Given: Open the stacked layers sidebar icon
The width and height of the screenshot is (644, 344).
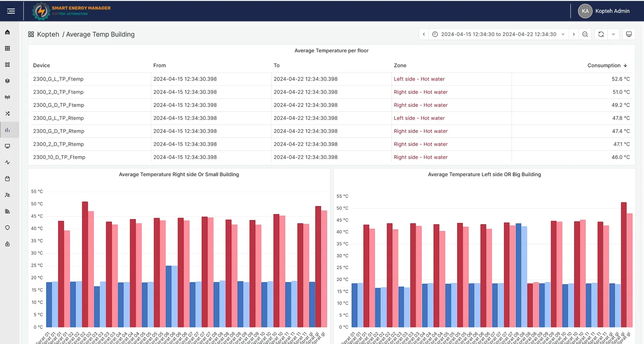Looking at the screenshot, I should (7, 81).
